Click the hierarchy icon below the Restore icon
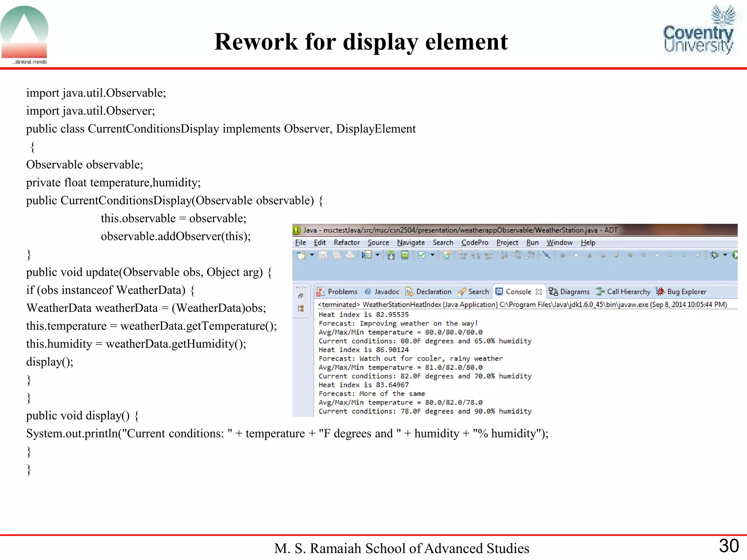Screen dimensions: 747x560 pyautogui.click(x=301, y=308)
